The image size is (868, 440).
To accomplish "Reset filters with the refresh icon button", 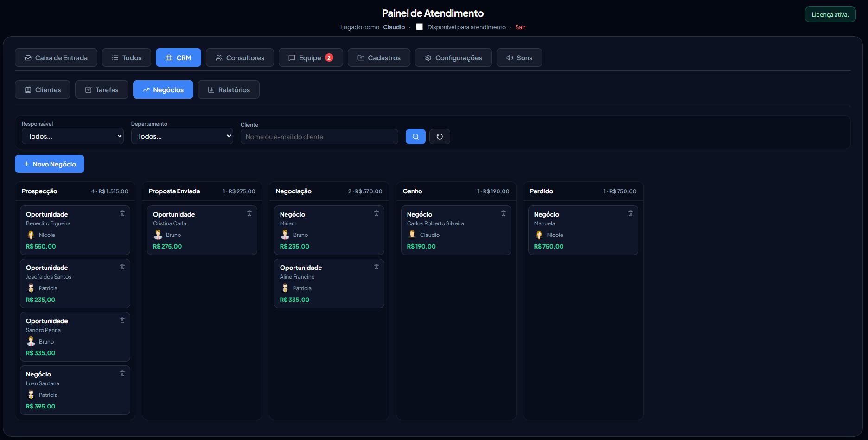I will tap(440, 137).
